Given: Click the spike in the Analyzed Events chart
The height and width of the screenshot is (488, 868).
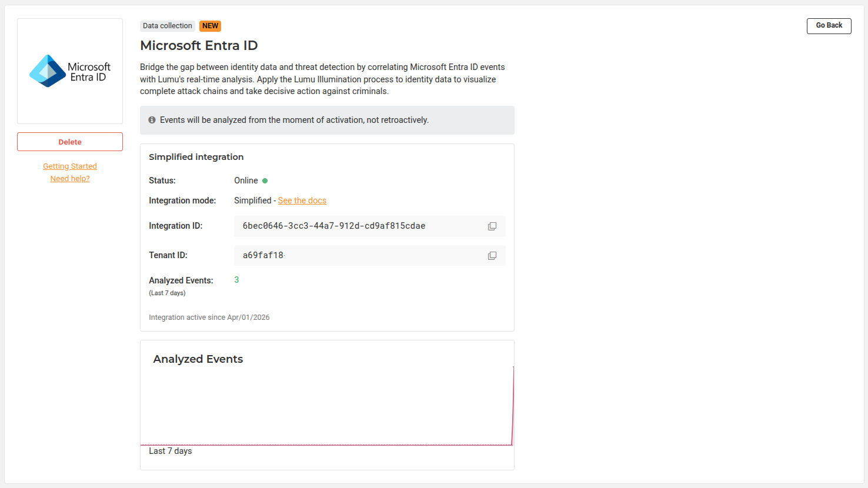Looking at the screenshot, I should click(x=513, y=406).
